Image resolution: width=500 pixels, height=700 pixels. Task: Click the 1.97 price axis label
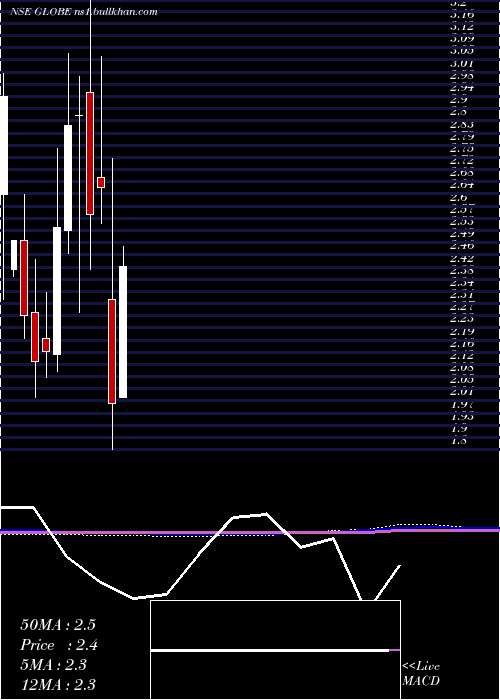(x=461, y=404)
